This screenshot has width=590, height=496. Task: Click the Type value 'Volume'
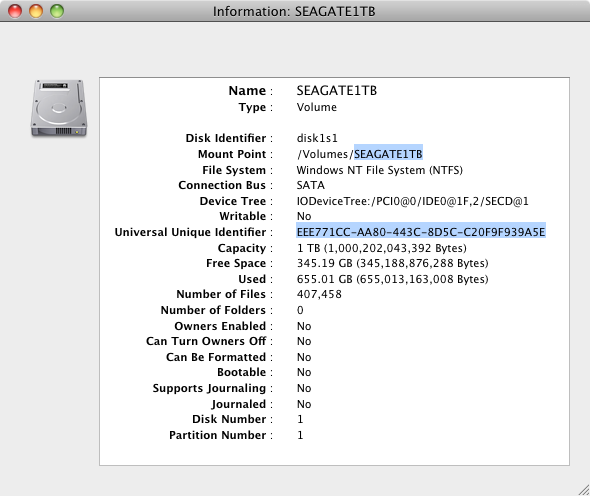316,107
